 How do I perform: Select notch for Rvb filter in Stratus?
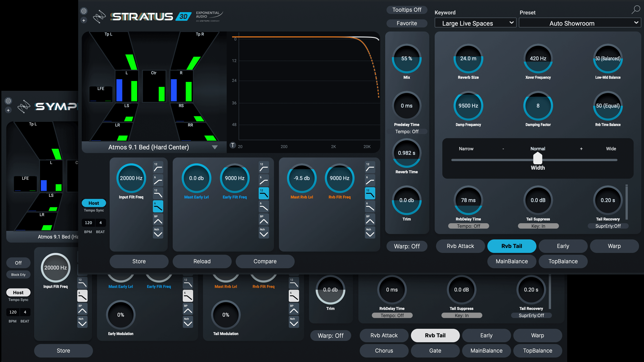pyautogui.click(x=370, y=232)
